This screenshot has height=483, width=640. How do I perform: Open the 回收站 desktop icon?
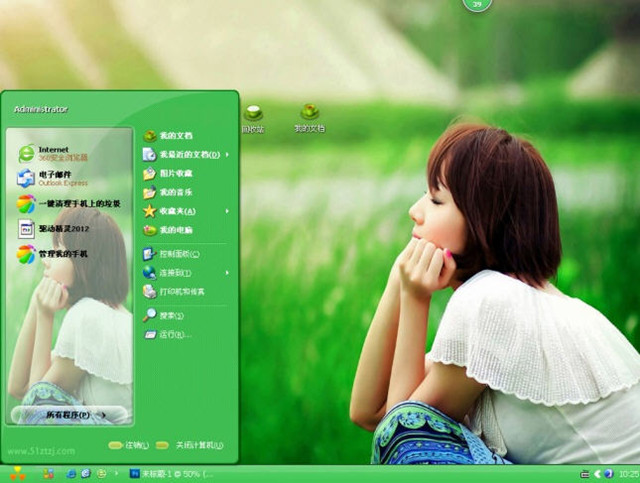pyautogui.click(x=253, y=119)
